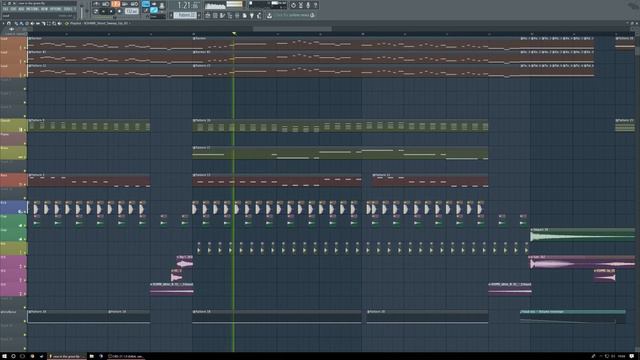640x360 pixels.
Task: Open clip menu of the Pattern 1 bass clip
Action: point(30,175)
